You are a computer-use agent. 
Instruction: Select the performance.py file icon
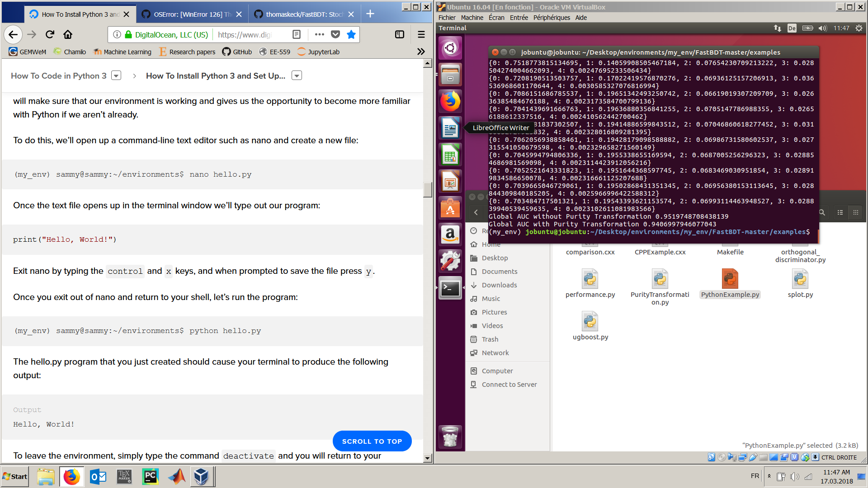[590, 279]
